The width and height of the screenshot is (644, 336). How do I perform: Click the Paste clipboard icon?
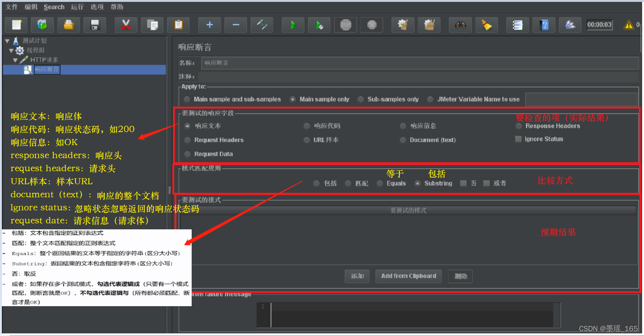click(x=179, y=25)
